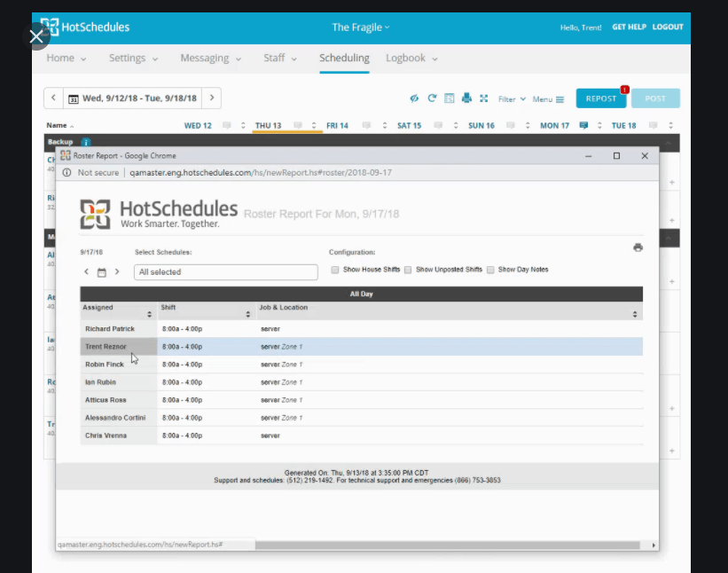Open the calendar icon next to Wed, 9/12/18

click(x=74, y=99)
